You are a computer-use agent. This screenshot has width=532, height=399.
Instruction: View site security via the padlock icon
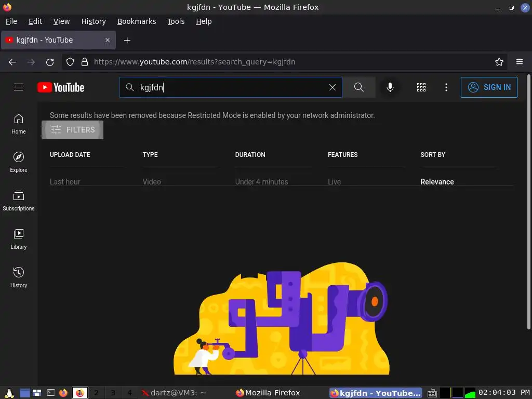(85, 62)
